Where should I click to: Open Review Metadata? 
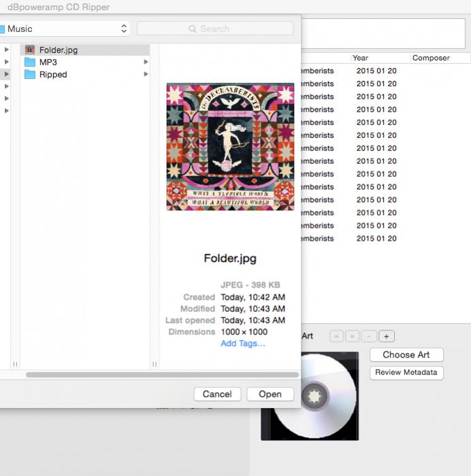406,373
